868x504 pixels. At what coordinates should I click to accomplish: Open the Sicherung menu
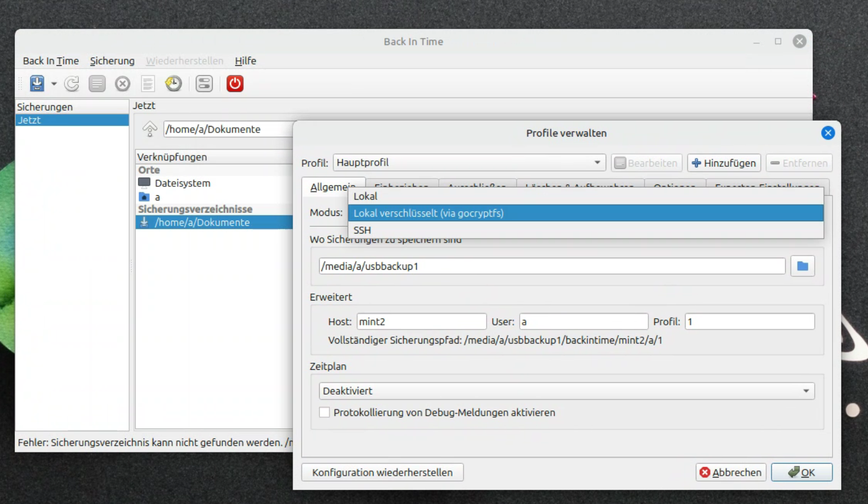[112, 61]
